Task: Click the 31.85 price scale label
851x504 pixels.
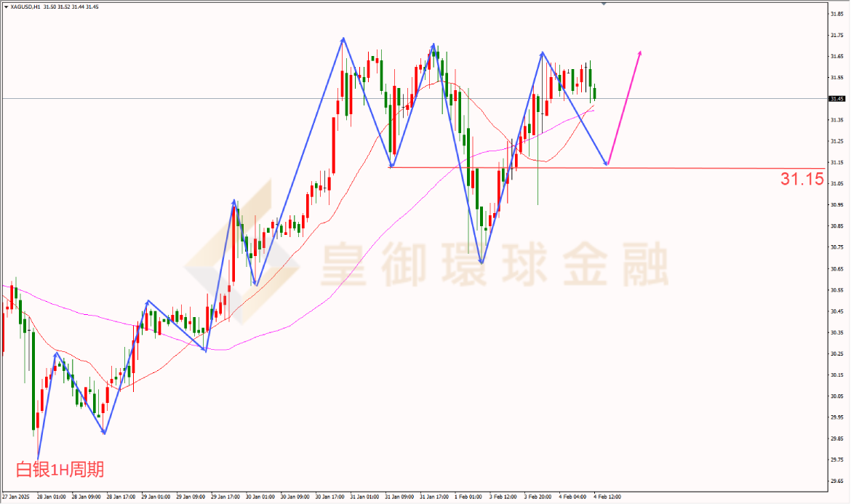Action: click(x=837, y=14)
